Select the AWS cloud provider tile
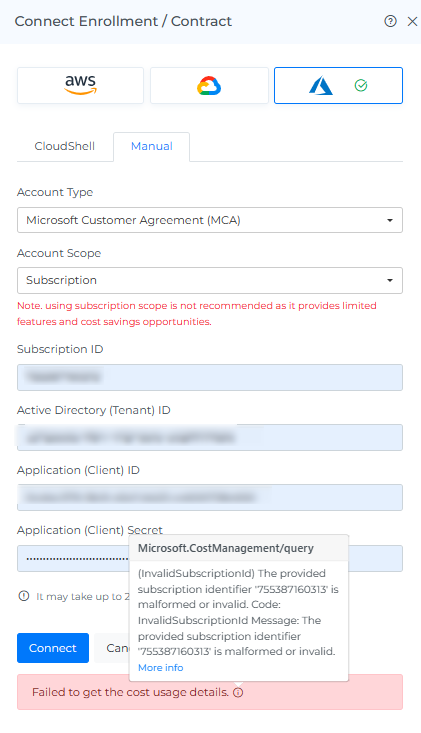Screen dimensions: 421x733 pos(80,86)
